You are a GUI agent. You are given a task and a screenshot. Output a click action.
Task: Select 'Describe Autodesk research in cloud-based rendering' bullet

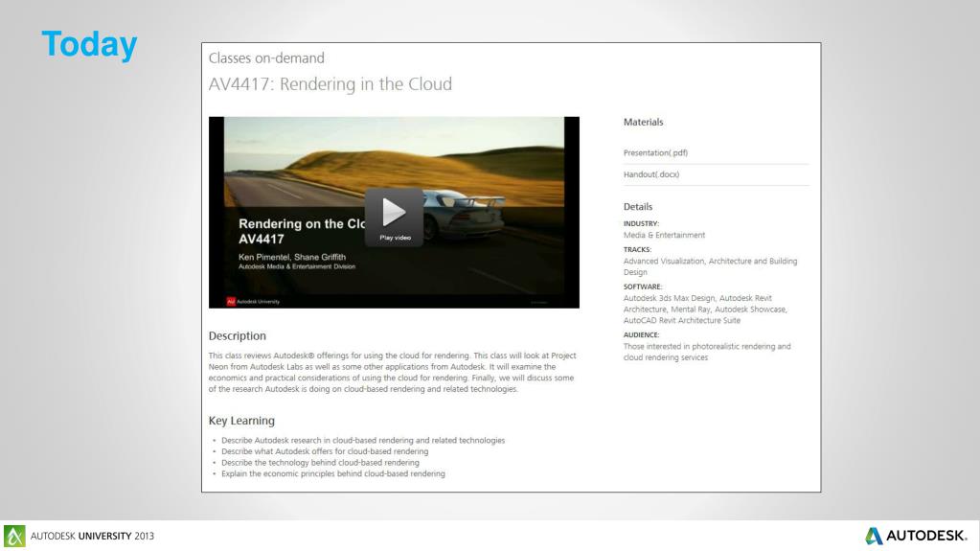click(x=362, y=440)
